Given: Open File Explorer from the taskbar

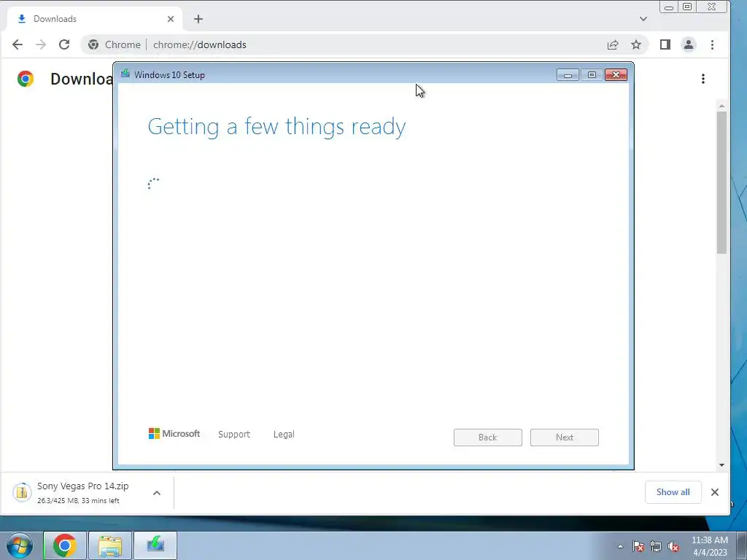Looking at the screenshot, I should point(110,545).
